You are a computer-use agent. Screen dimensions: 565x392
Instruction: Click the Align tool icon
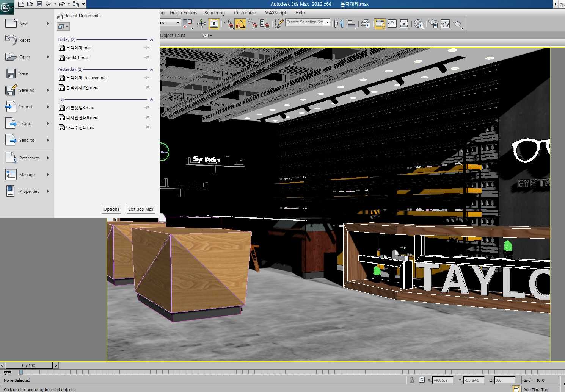click(x=351, y=24)
